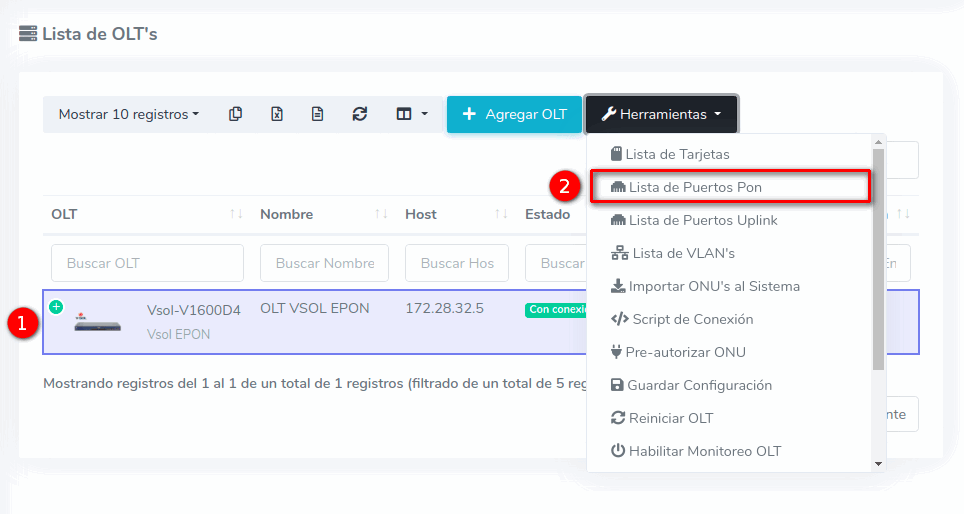Click the Buscar OLT search field
964x514 pixels.
147,263
